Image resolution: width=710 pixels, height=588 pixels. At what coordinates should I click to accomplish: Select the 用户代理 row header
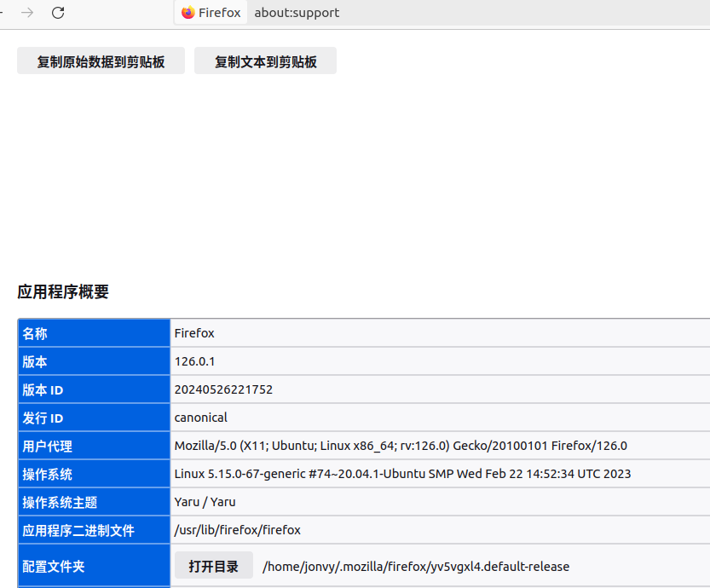tap(94, 446)
